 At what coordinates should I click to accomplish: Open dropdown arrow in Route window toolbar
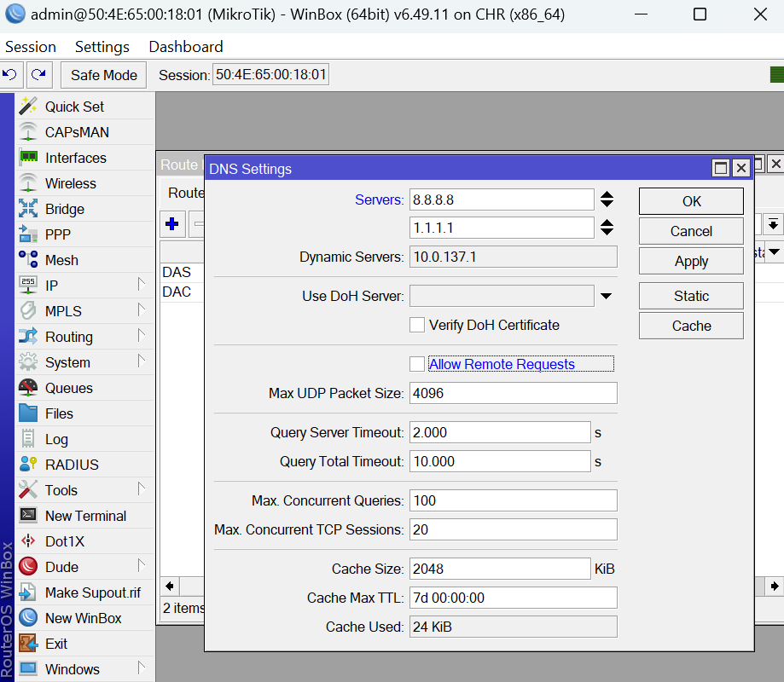click(x=773, y=224)
